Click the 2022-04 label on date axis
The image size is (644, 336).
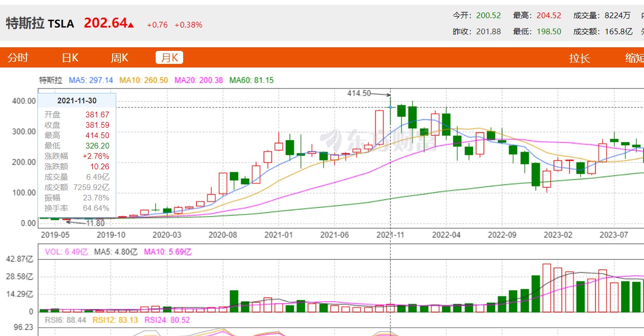coord(446,235)
